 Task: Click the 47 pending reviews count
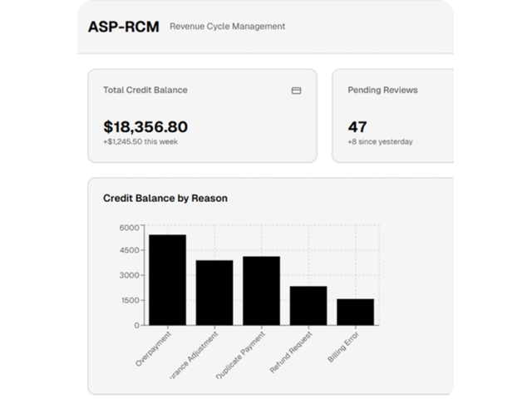click(x=357, y=127)
